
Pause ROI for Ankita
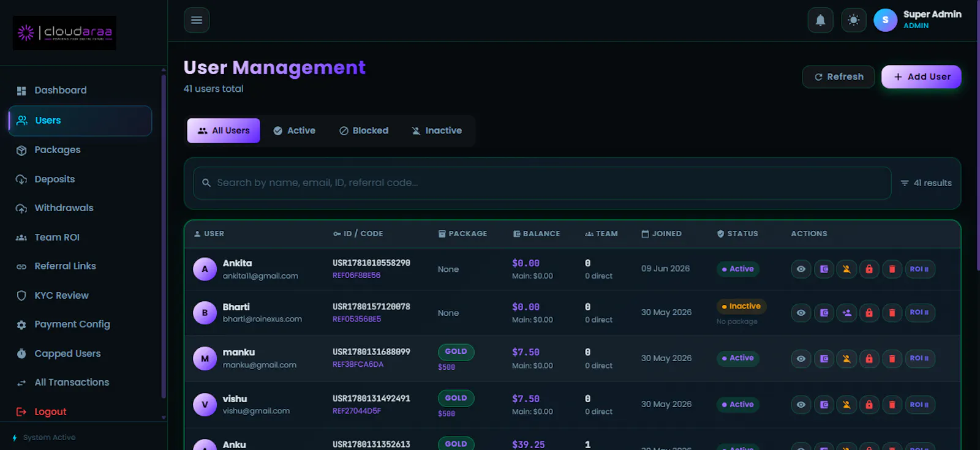click(x=919, y=269)
